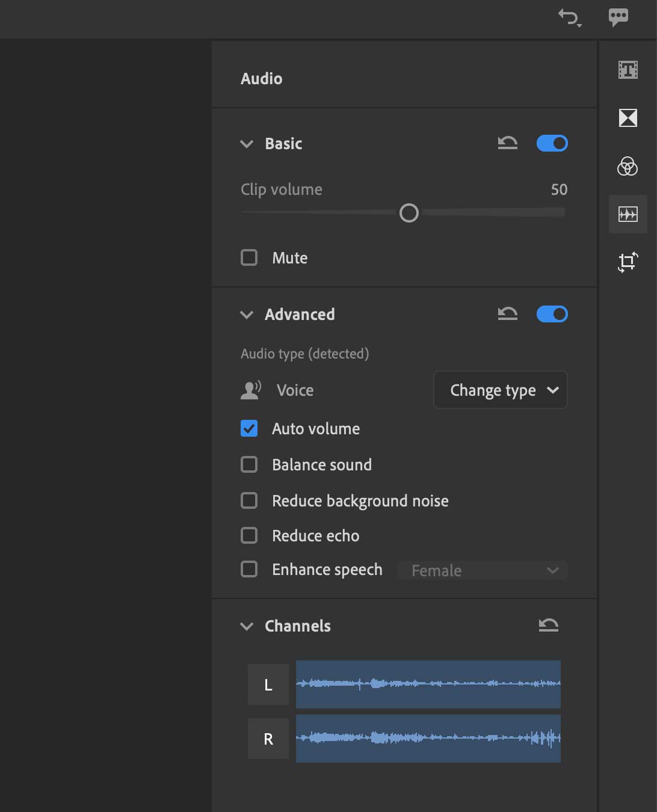This screenshot has width=657, height=812.
Task: Open the Transitions panel icon
Action: coord(628,118)
